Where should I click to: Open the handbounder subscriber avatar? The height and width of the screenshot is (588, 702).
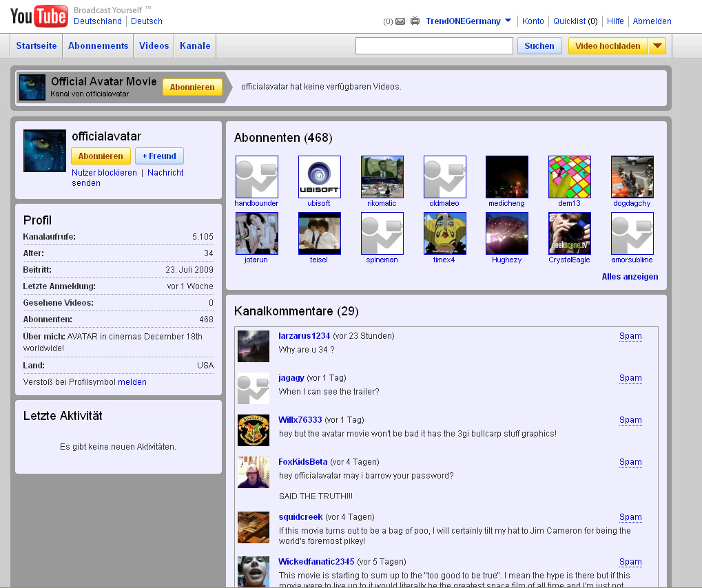click(257, 177)
